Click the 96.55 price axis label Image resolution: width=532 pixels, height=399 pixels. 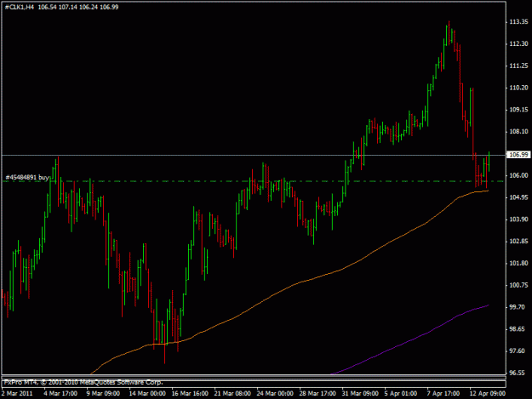click(x=518, y=373)
